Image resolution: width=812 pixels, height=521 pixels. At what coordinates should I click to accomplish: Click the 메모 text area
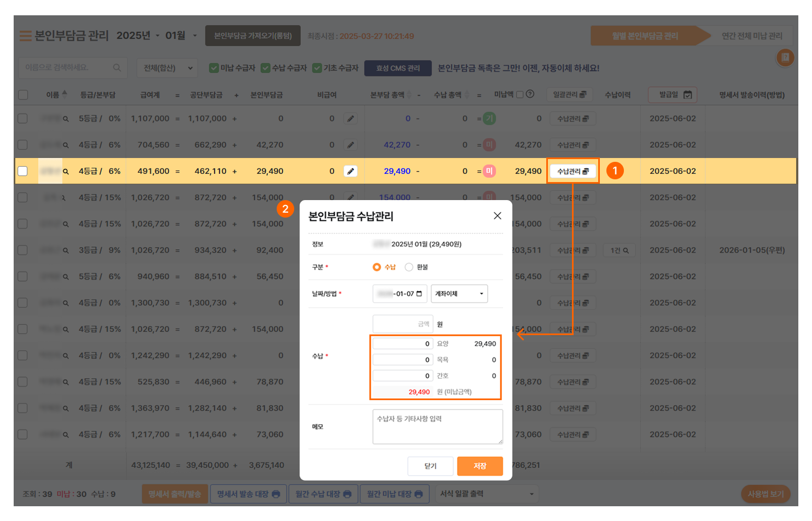click(x=437, y=427)
